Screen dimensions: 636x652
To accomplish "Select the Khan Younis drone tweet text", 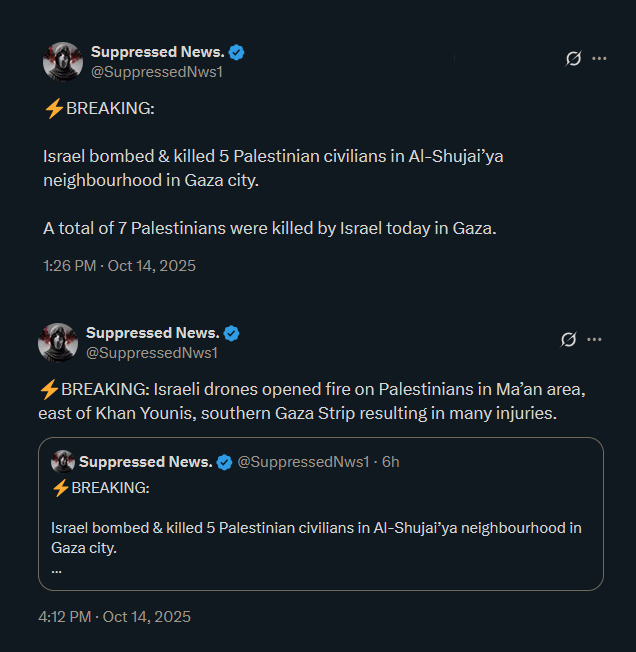I will 310,402.
